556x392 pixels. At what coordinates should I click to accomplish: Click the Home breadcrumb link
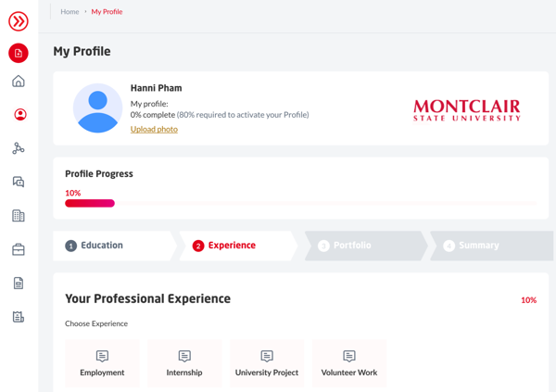(x=69, y=12)
